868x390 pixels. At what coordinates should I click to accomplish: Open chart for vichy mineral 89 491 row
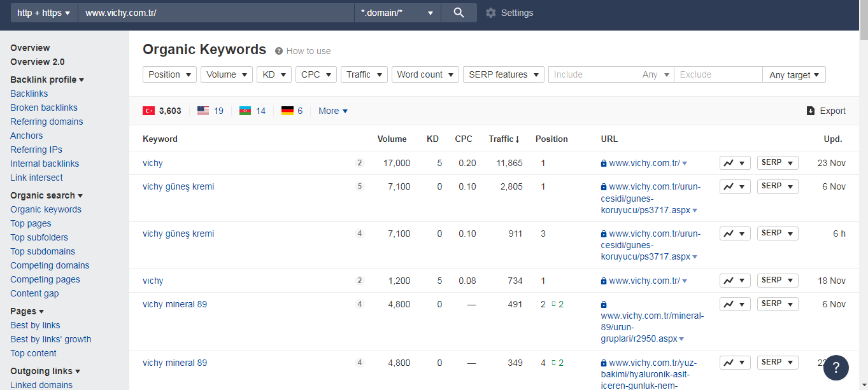pos(735,304)
